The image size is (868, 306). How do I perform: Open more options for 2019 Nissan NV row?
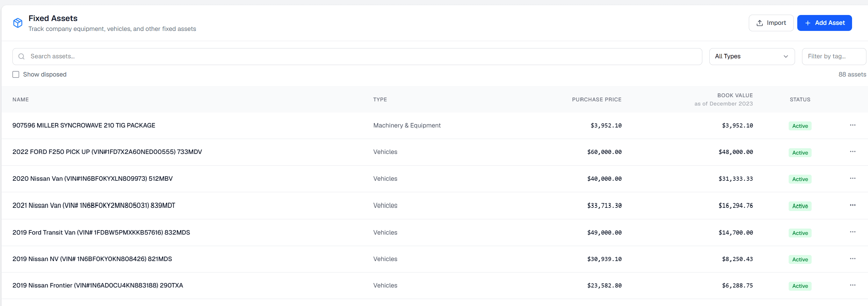[x=852, y=259]
